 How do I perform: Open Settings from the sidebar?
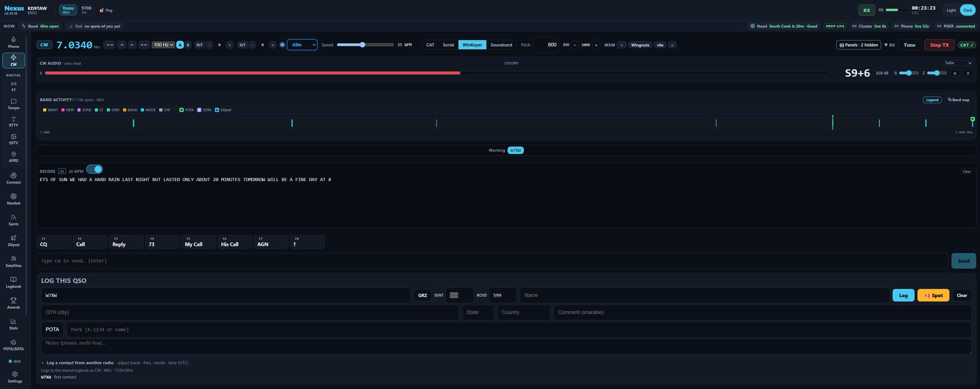(x=15, y=377)
